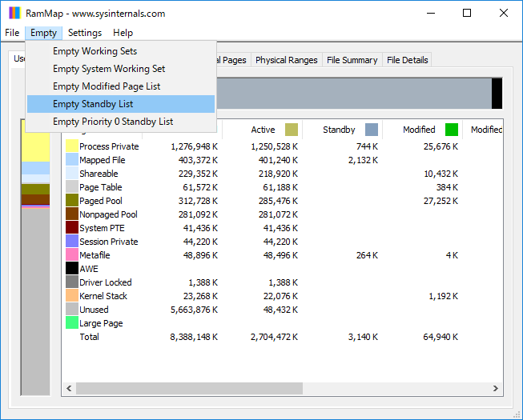The image size is (523, 420).
Task: Click the Driver Locked gray swatch
Action: [72, 282]
